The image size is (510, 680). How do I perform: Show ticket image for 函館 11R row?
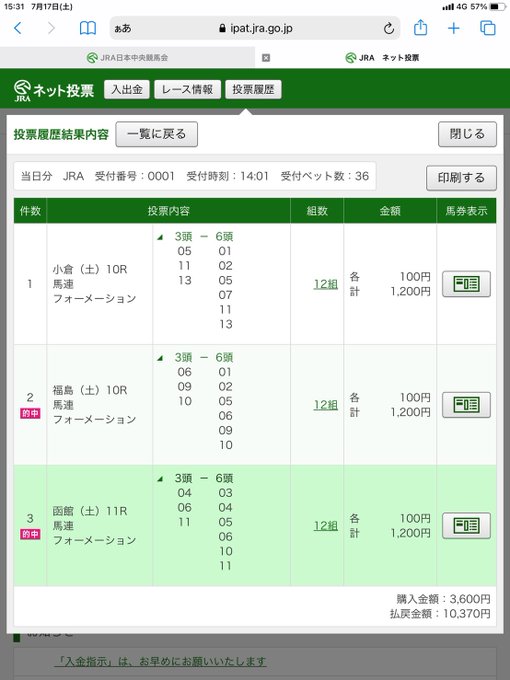466,526
